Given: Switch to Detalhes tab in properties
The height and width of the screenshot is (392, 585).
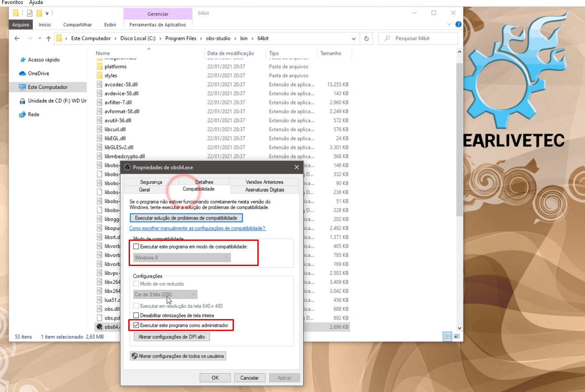Looking at the screenshot, I should [204, 182].
